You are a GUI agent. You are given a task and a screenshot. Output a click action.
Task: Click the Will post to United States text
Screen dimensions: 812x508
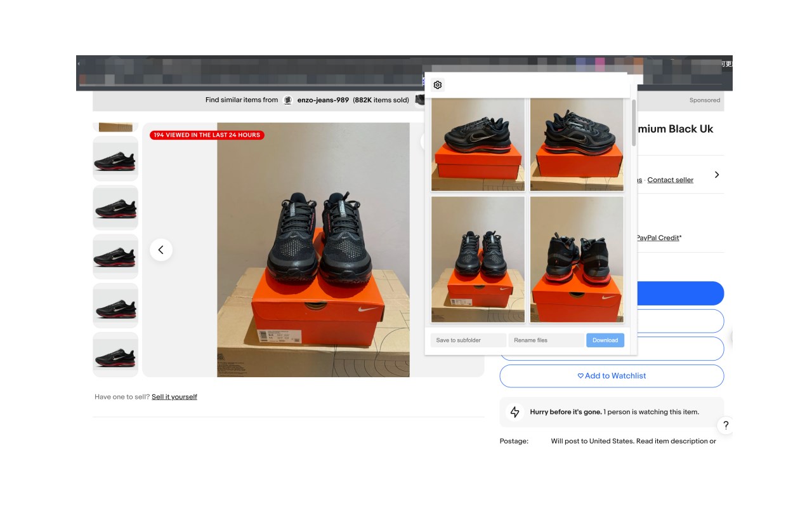(593, 441)
